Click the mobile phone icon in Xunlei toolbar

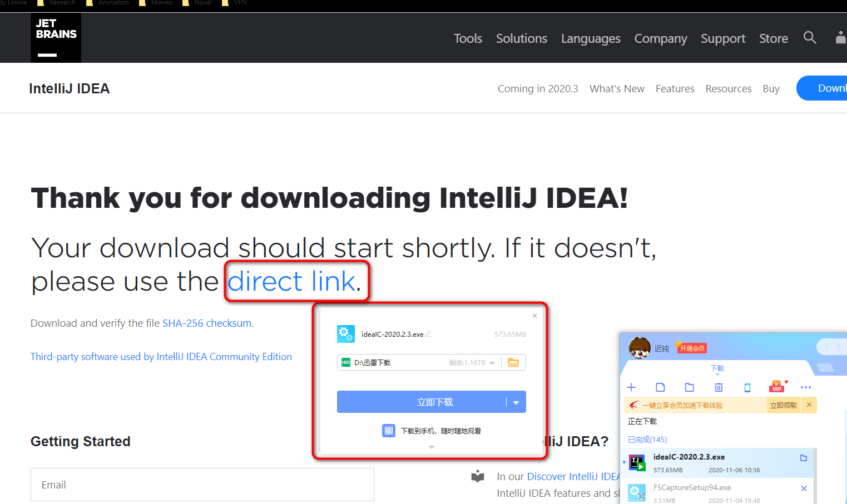click(747, 387)
